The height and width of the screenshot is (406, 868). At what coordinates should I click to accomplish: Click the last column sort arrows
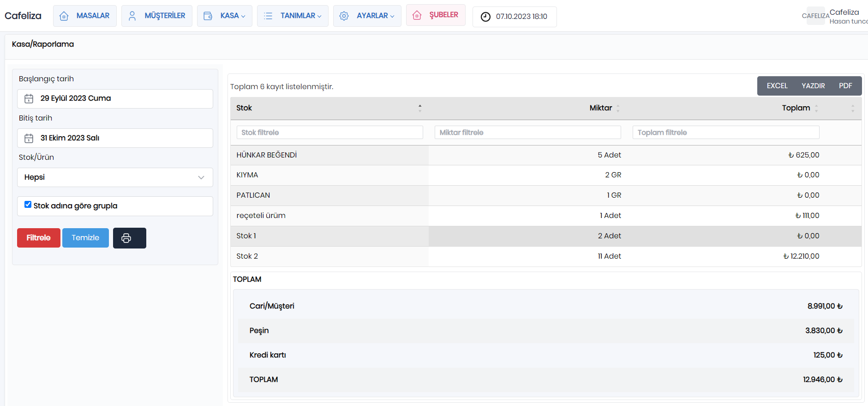tap(853, 108)
